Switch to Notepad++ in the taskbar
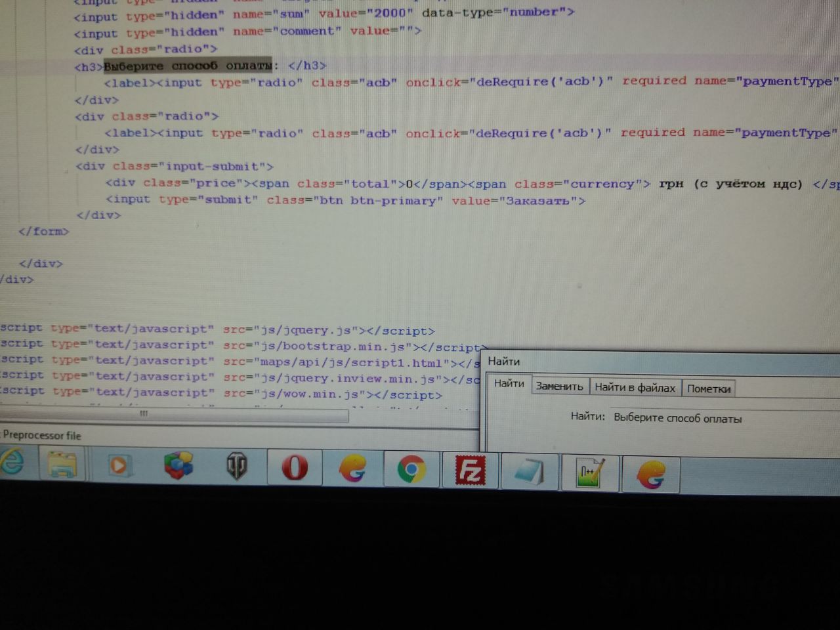Image resolution: width=840 pixels, height=630 pixels. [589, 473]
